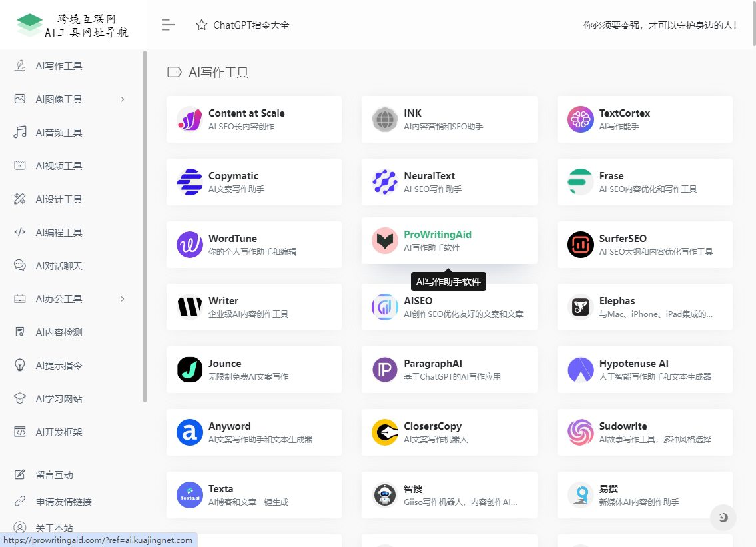Click the SurferSEO logo icon
756x547 pixels.
click(x=581, y=245)
